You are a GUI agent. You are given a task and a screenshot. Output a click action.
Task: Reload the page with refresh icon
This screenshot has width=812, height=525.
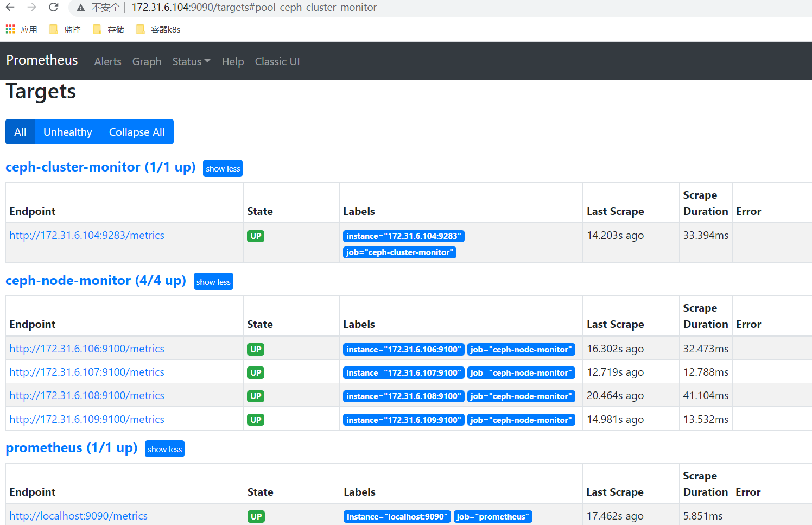pos(53,8)
